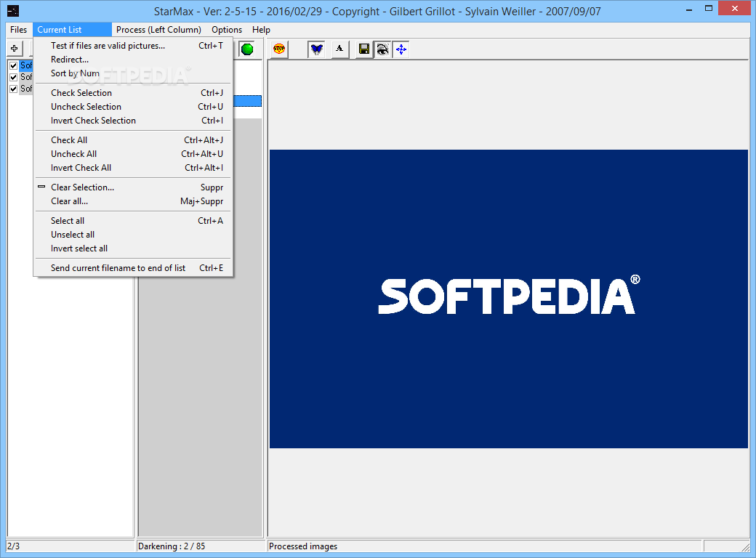This screenshot has width=756, height=558.
Task: Choose Unselect all
Action: click(133, 235)
